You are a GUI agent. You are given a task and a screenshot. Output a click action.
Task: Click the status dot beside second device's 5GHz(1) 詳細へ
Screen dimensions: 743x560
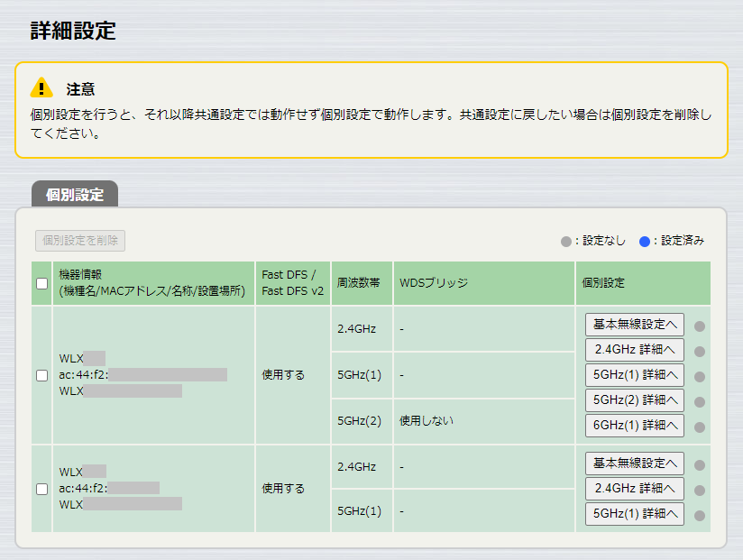click(701, 514)
